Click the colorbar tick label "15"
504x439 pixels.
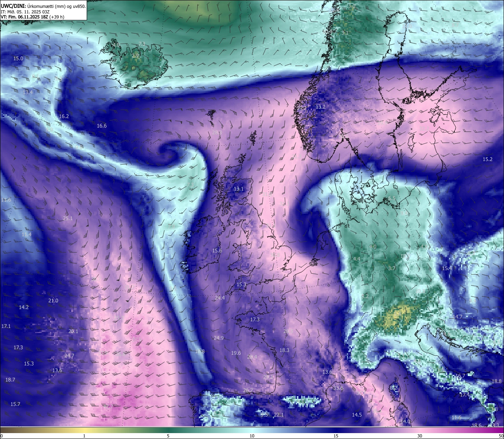336,436
